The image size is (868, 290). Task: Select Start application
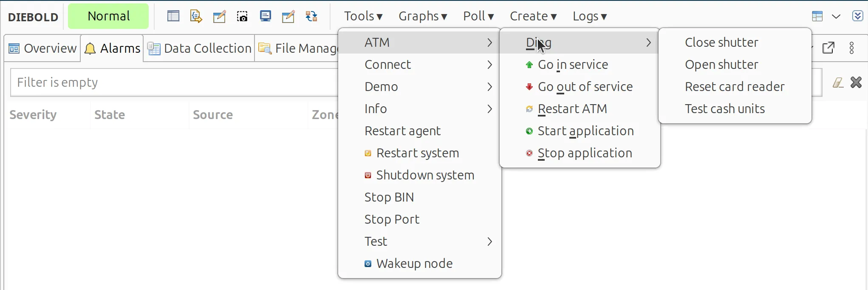pyautogui.click(x=580, y=131)
